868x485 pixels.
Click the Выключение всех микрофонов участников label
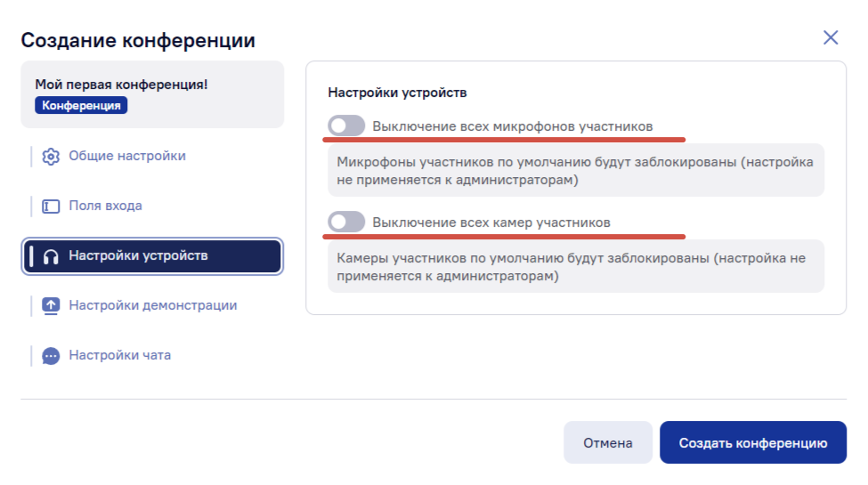tap(513, 126)
